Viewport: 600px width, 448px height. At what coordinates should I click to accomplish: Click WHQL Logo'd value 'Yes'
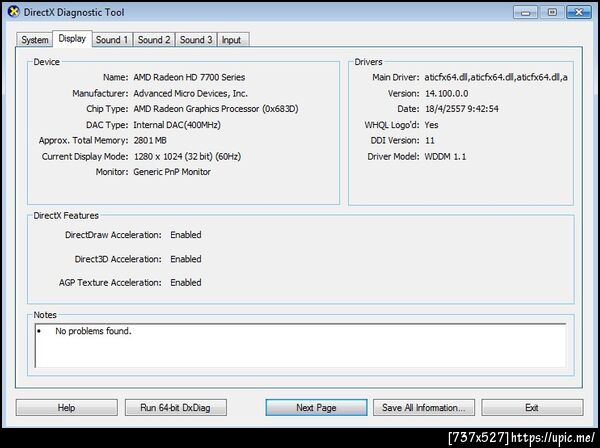[x=432, y=125]
